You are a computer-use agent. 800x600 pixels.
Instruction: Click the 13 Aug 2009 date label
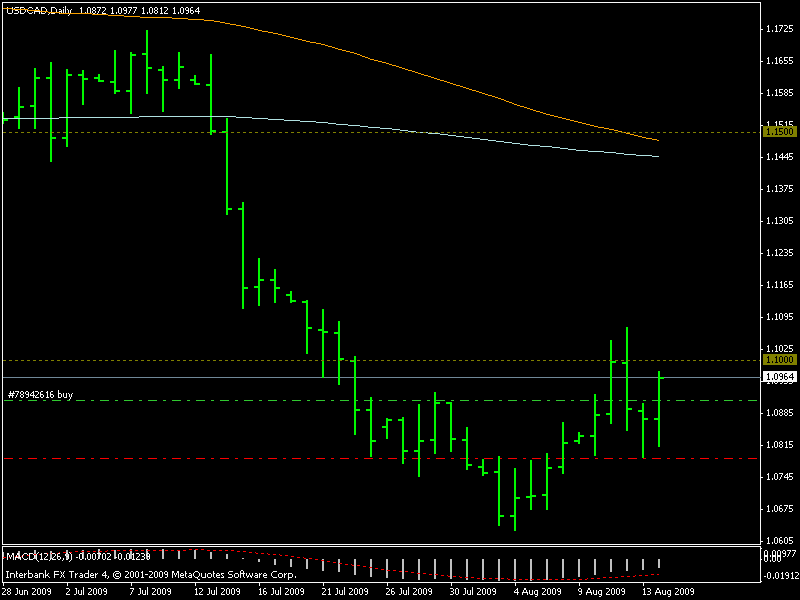click(x=668, y=591)
